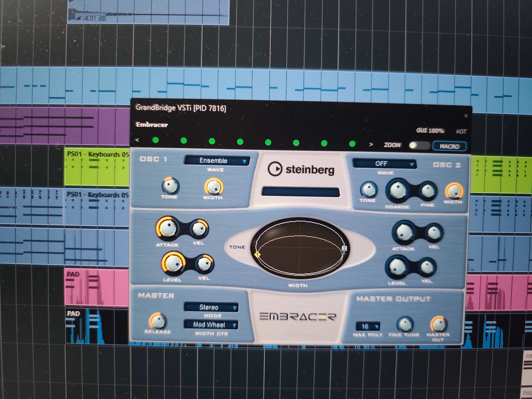This screenshot has width=532, height=399.
Task: Open the Mod Wheel width controller dropdown
Action: tap(211, 325)
